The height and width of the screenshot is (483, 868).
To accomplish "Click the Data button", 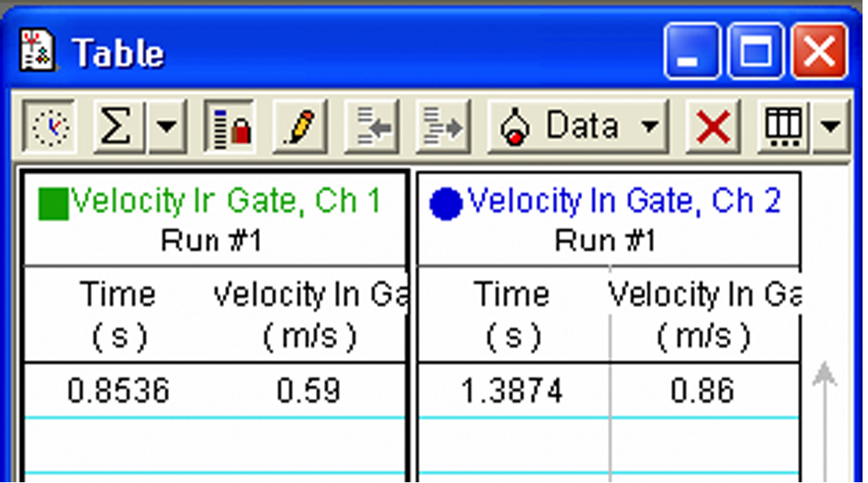I will pyautogui.click(x=580, y=125).
